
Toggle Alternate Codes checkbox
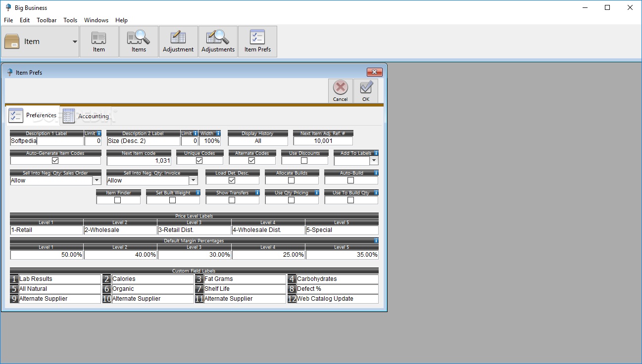tap(251, 161)
